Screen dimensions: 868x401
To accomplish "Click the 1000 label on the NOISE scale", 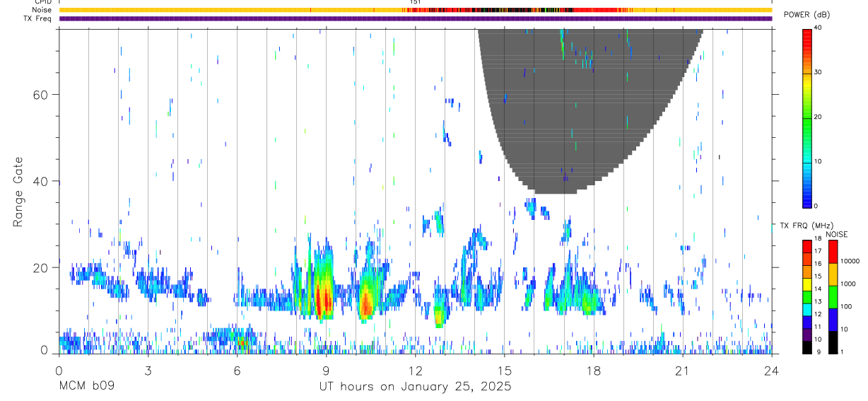I will pyautogui.click(x=848, y=284).
